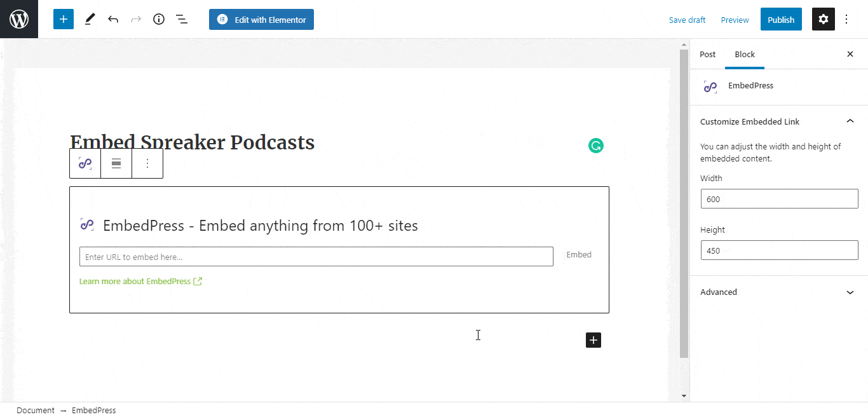Click the WordPress logo icon
Screen dimensions: 868x417
pos(19,19)
